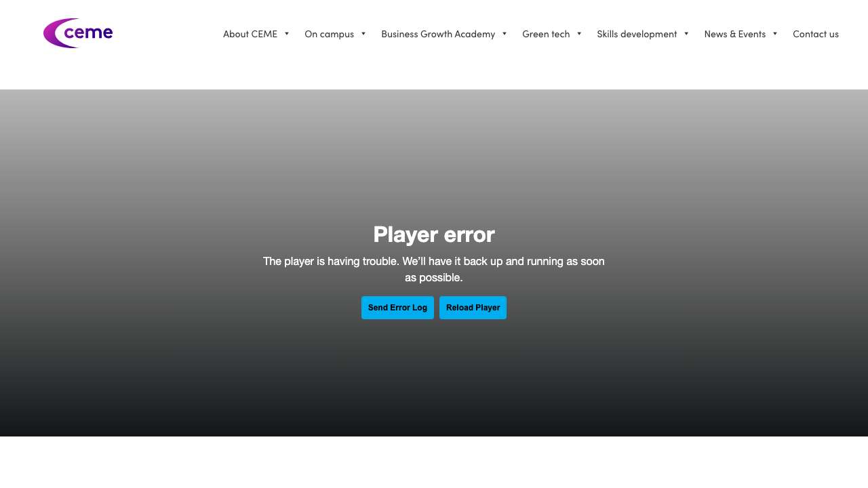Expand the arrow beside On campus
This screenshot has height=488, width=868.
(363, 34)
